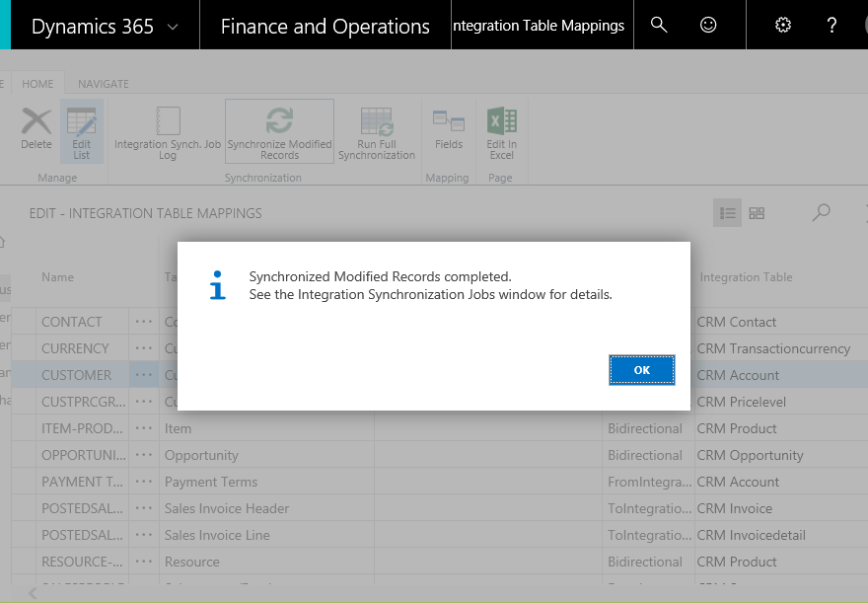
Task: Switch to list view layout
Action: point(727,212)
